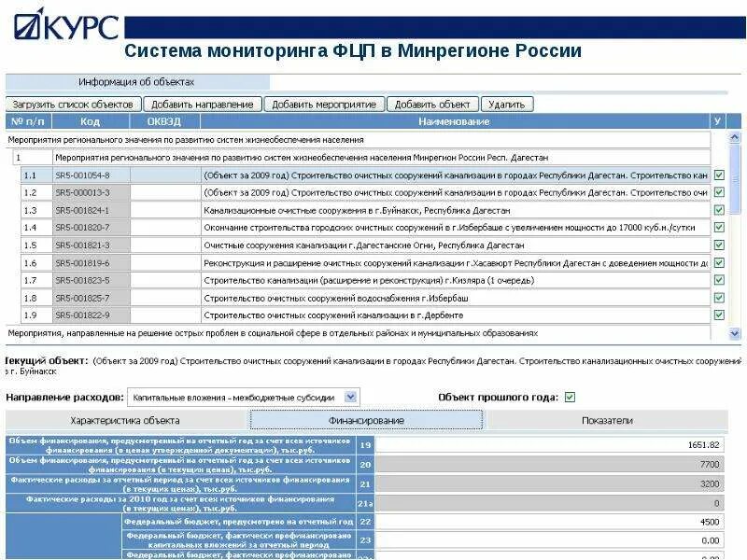Toggle checkbox for row 1.2
747x560 pixels.
coord(719,192)
